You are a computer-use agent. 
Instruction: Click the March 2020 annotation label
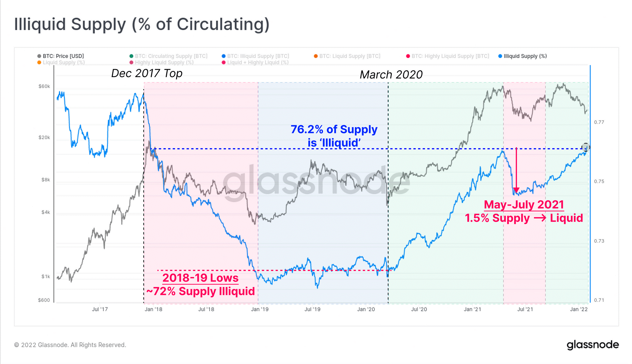point(391,75)
